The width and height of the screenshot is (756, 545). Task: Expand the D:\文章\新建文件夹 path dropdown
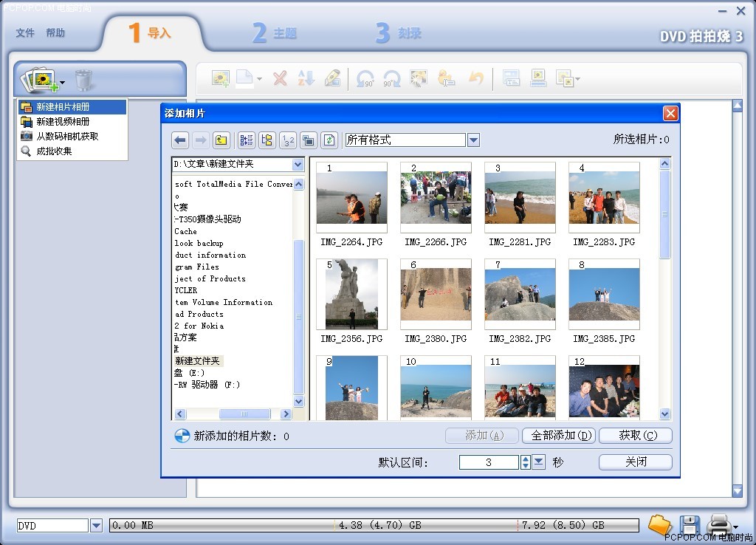(x=298, y=165)
